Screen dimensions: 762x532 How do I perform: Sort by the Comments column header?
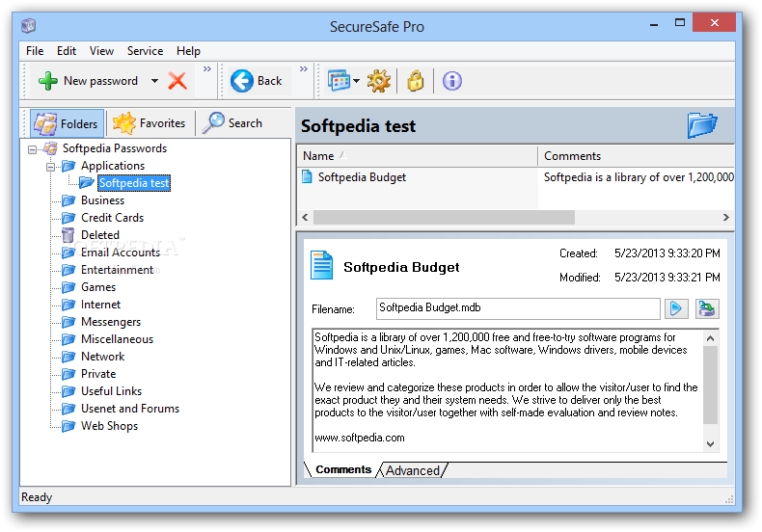637,156
